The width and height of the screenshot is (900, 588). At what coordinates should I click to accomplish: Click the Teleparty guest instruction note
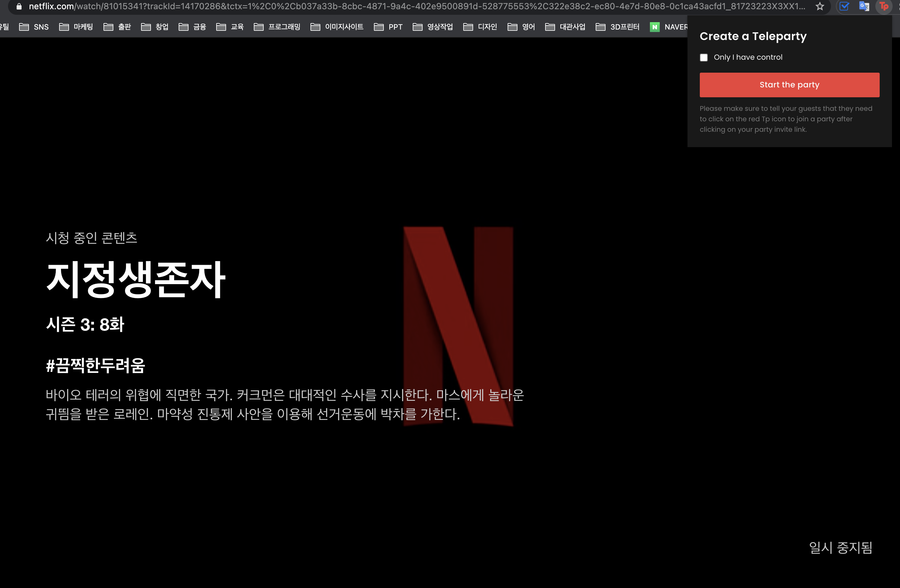[786, 119]
